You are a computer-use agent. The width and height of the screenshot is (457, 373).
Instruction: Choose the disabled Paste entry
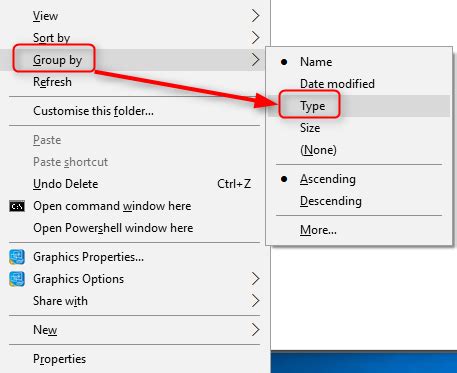pos(134,140)
